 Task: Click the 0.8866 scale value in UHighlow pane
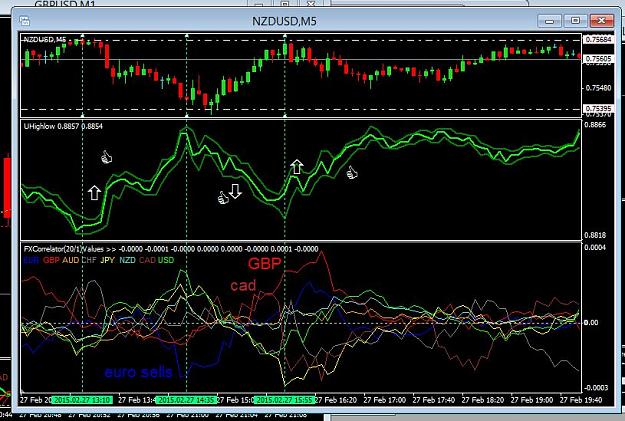tap(595, 125)
